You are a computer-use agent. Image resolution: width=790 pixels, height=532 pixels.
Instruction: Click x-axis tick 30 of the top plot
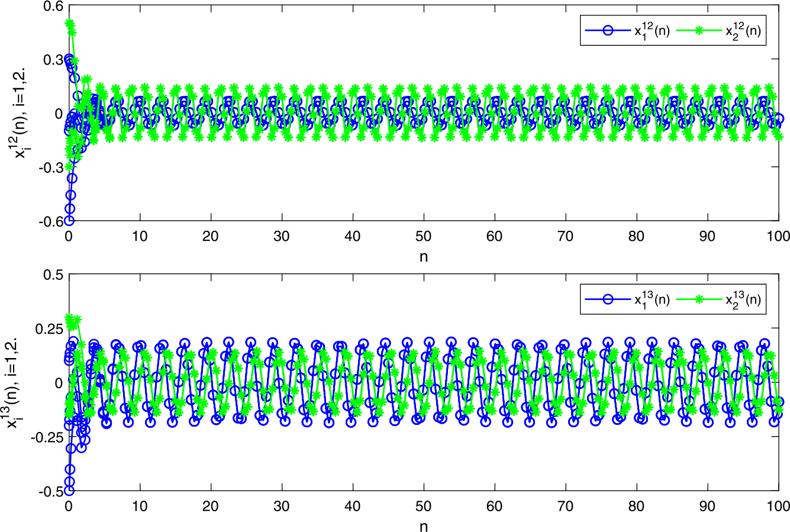pyautogui.click(x=282, y=236)
